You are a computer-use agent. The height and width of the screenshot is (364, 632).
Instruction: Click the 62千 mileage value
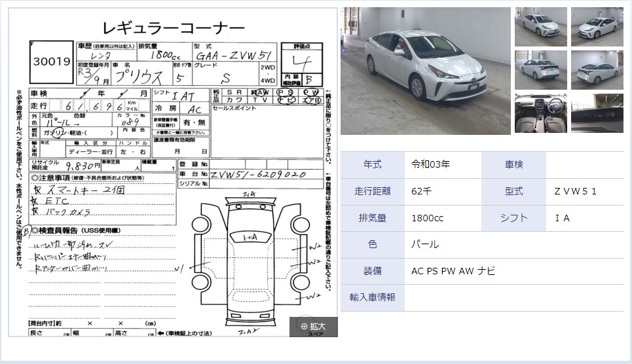[x=421, y=191]
